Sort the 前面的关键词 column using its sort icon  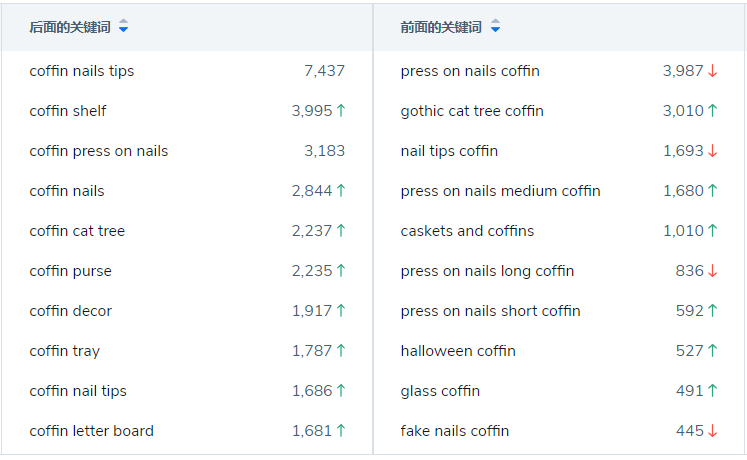495,27
